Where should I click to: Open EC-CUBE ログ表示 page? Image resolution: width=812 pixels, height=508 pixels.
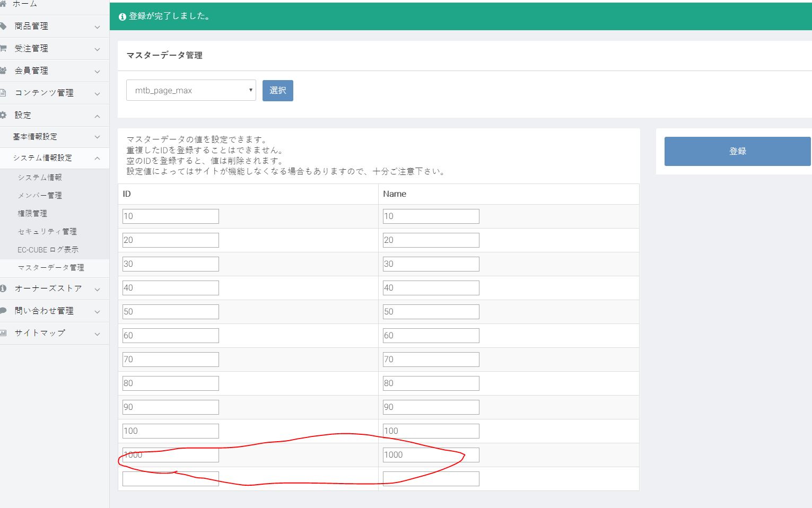tap(48, 250)
